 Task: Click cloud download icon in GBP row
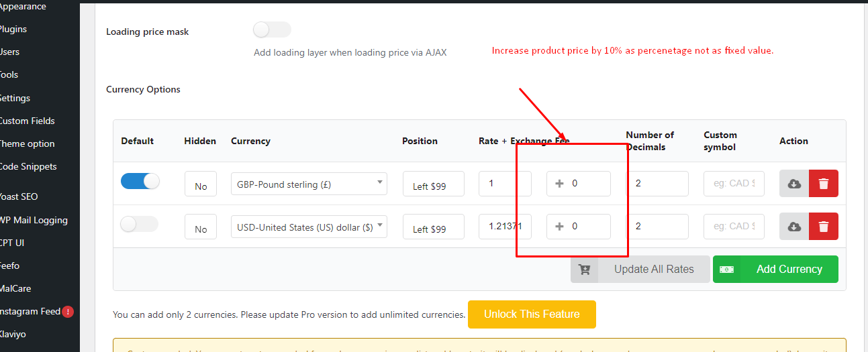(794, 184)
